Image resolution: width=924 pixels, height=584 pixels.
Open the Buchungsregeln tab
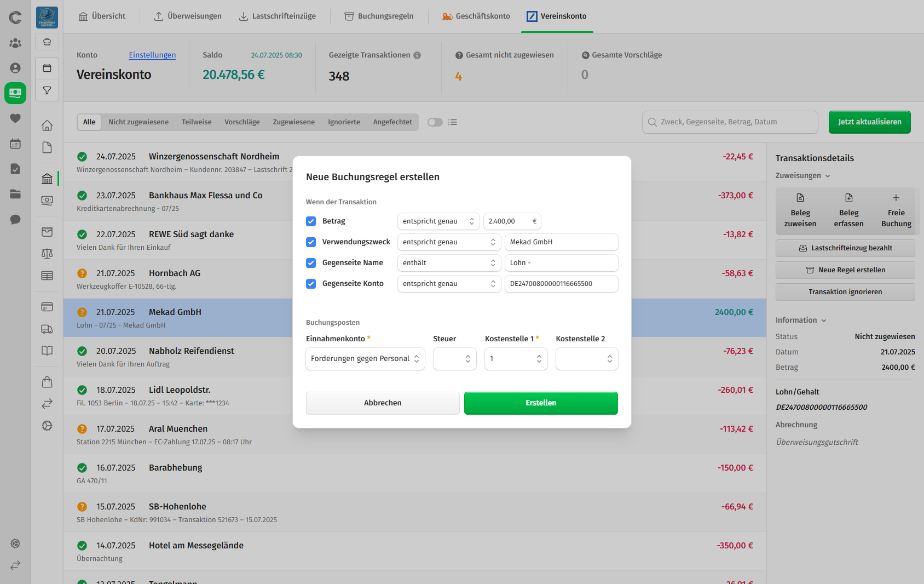[x=379, y=16]
